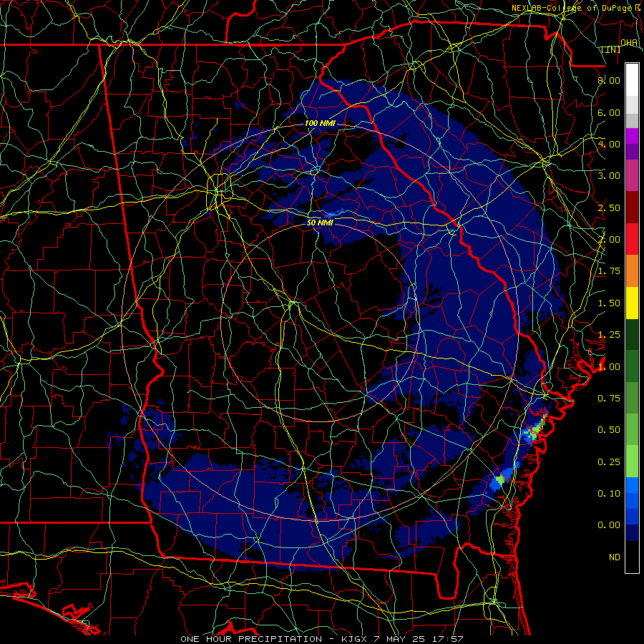
Task: Click the 100 NMI range ring label
Action: (x=320, y=123)
